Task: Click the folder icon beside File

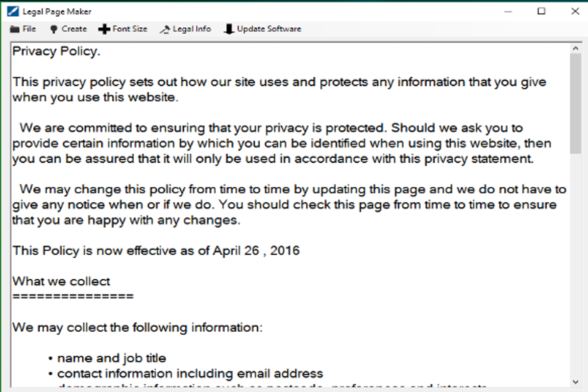Action: pyautogui.click(x=15, y=29)
